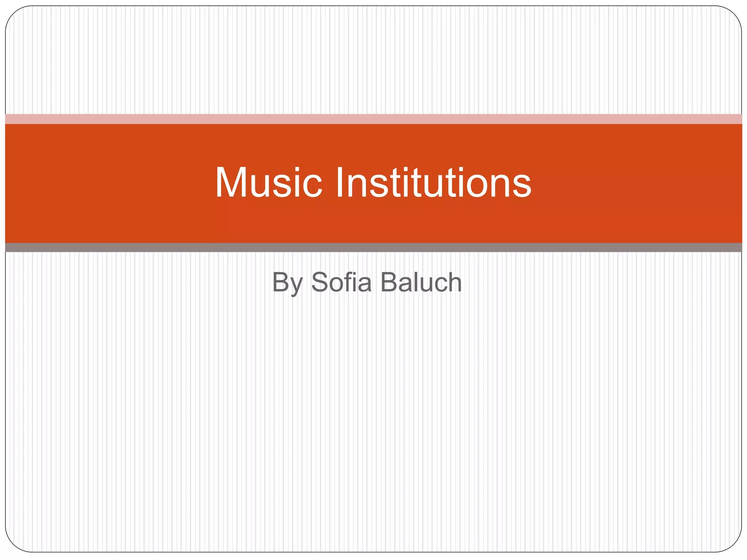Click the word "Sofia" in the subtitle
Viewport: 747px width, 560px height.
pos(341,282)
